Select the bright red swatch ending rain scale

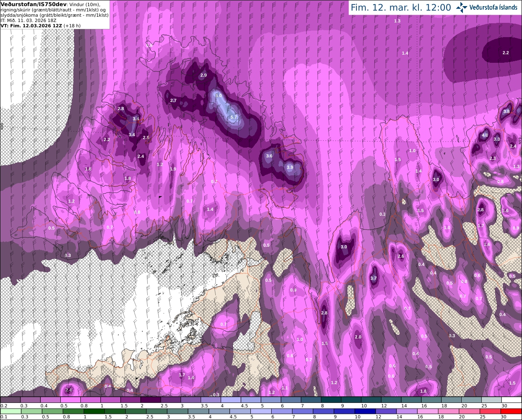tap(511, 411)
